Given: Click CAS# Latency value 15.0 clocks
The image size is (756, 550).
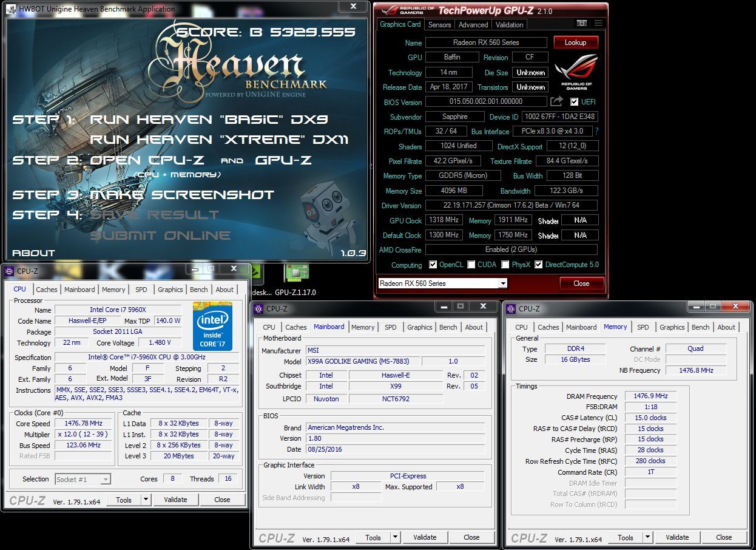Looking at the screenshot, I should pos(650,418).
